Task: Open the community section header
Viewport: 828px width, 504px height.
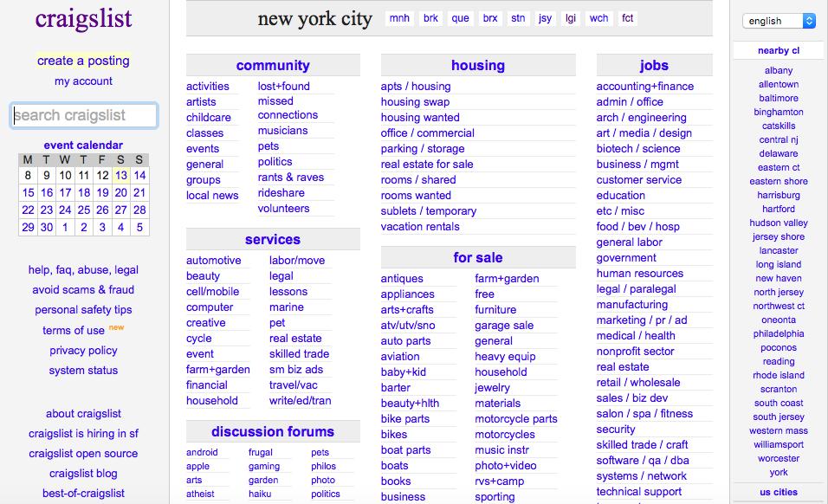Action: (x=273, y=66)
